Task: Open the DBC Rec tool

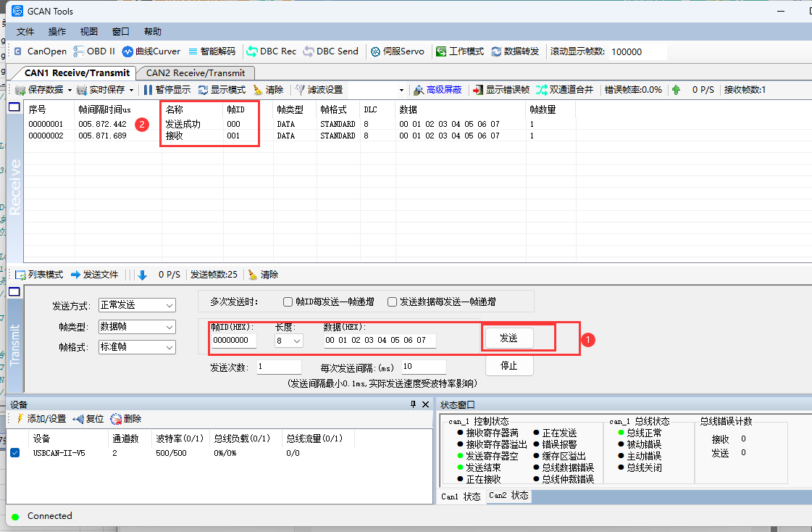Action: pos(272,51)
